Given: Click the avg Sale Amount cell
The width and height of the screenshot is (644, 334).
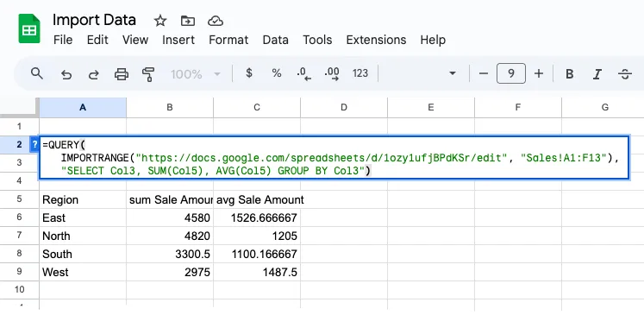Looking at the screenshot, I should tap(257, 199).
